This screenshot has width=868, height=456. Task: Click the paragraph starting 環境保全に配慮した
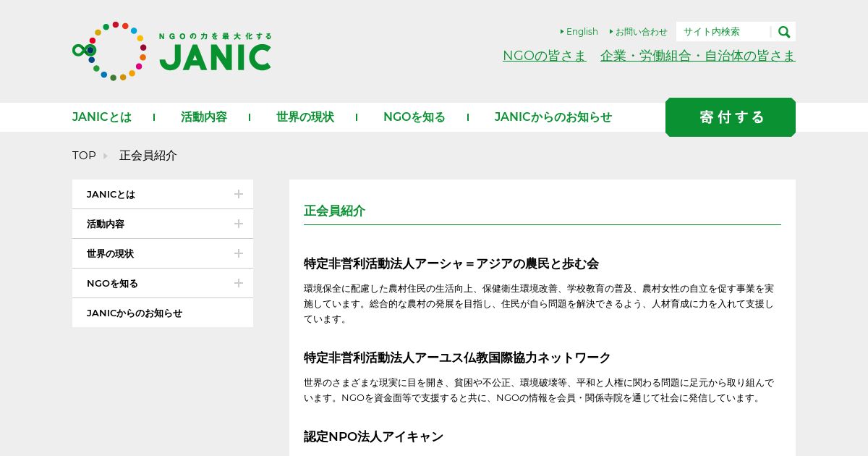pyautogui.click(x=539, y=303)
